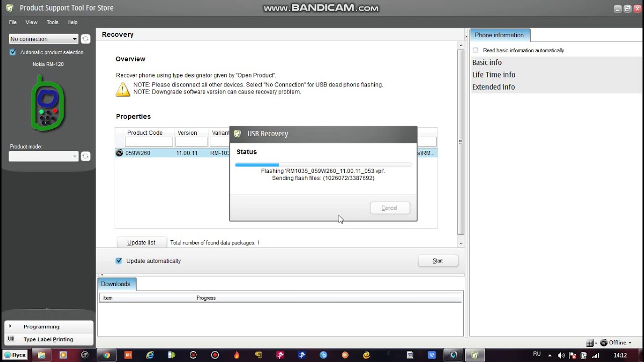Viewport: 644px width, 362px height.
Task: Click the Start button in Recovery
Action: (438, 260)
